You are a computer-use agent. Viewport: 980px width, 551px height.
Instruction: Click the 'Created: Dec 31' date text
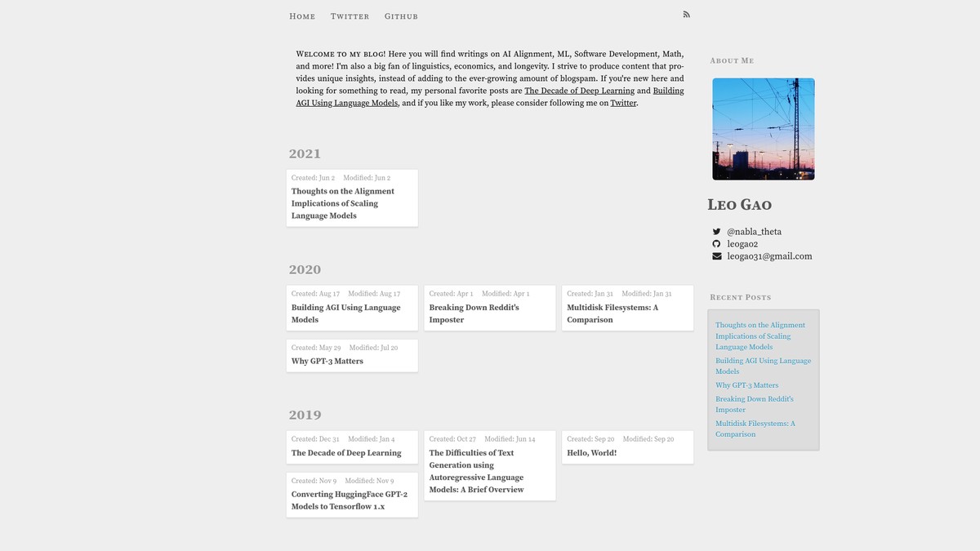point(315,439)
